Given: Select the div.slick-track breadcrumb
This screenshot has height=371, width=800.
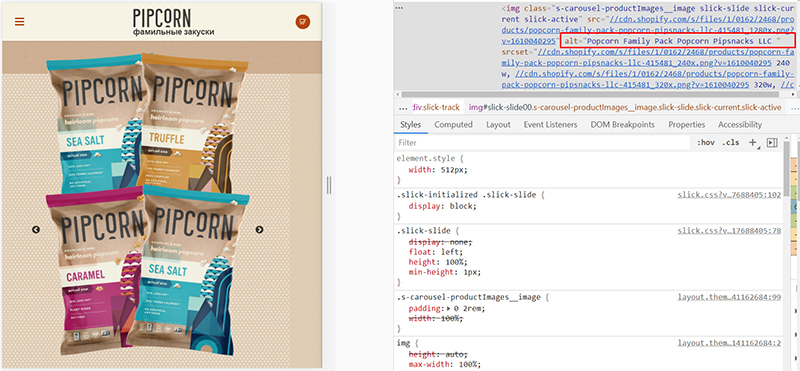Looking at the screenshot, I should (436, 107).
